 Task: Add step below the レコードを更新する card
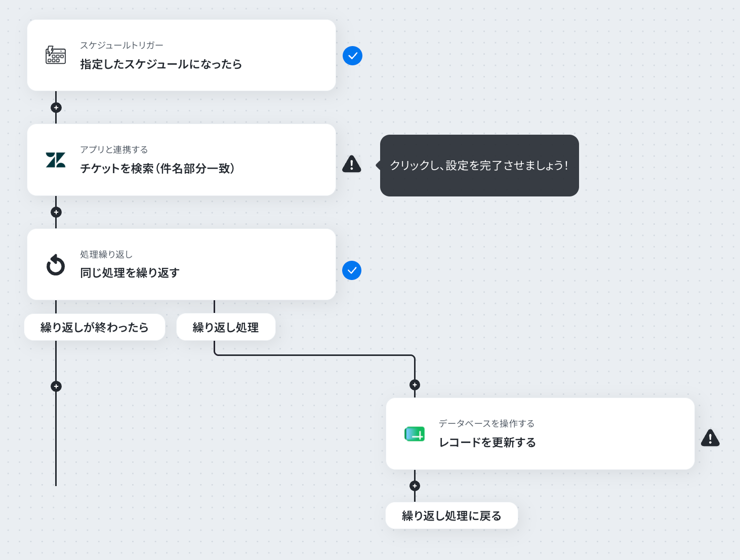click(415, 486)
